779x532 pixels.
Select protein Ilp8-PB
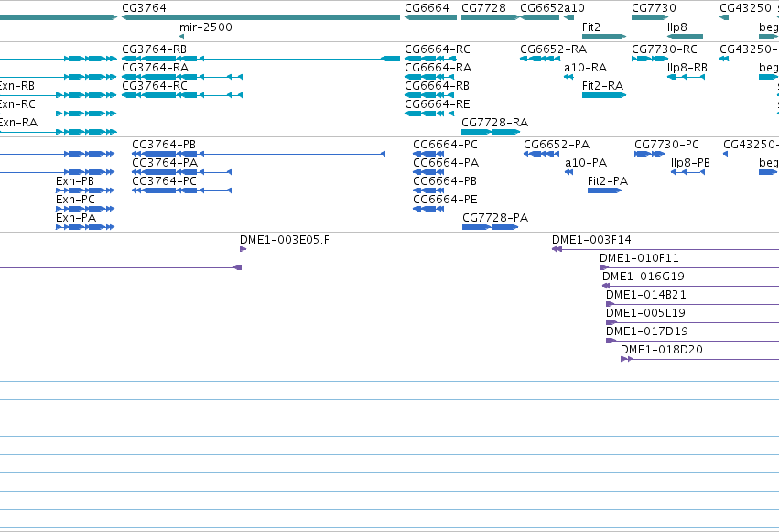[x=688, y=172]
